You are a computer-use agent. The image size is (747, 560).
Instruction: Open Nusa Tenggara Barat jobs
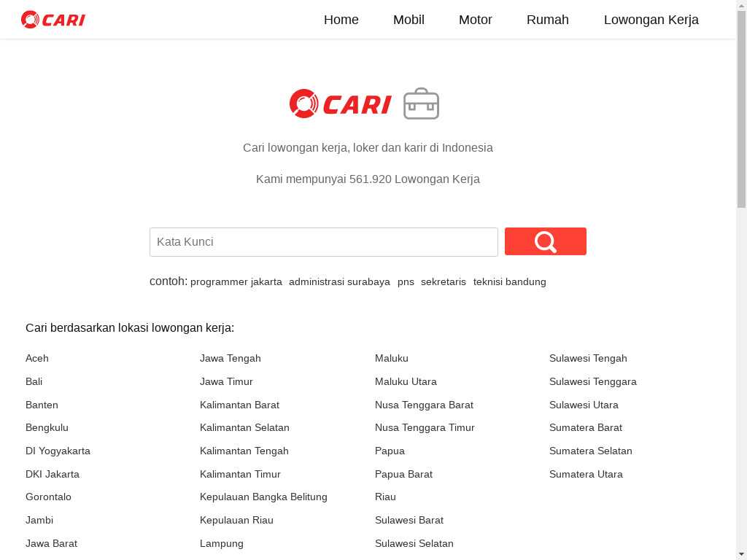[425, 405]
